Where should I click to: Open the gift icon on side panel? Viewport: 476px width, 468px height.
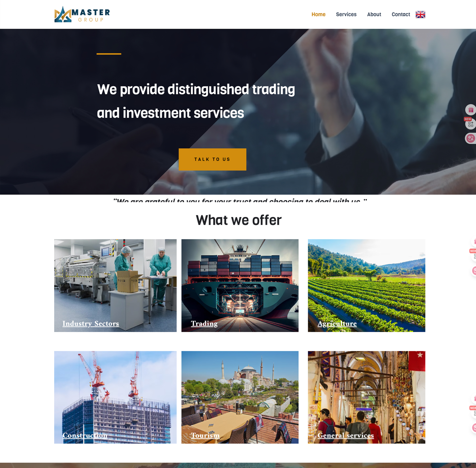click(471, 110)
